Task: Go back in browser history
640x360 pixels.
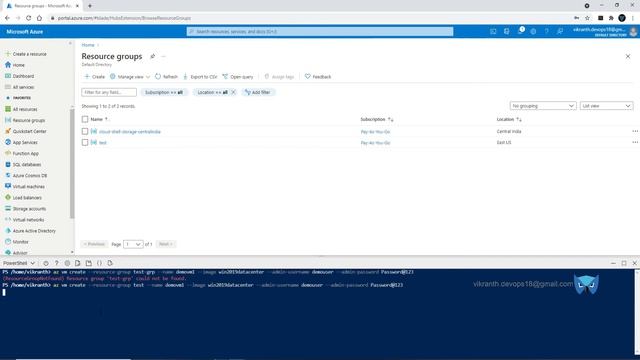Action: pos(7,18)
